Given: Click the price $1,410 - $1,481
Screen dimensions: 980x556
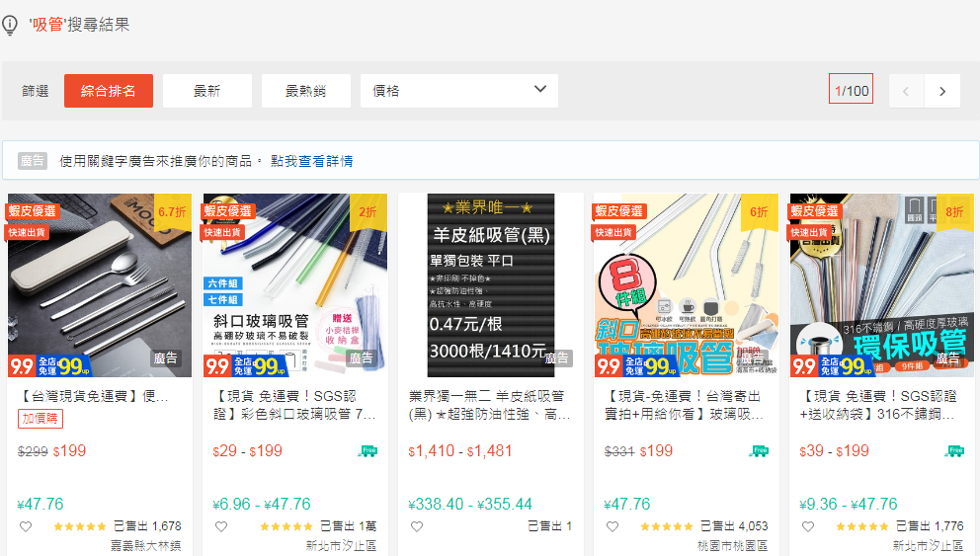Looking at the screenshot, I should (x=460, y=451).
